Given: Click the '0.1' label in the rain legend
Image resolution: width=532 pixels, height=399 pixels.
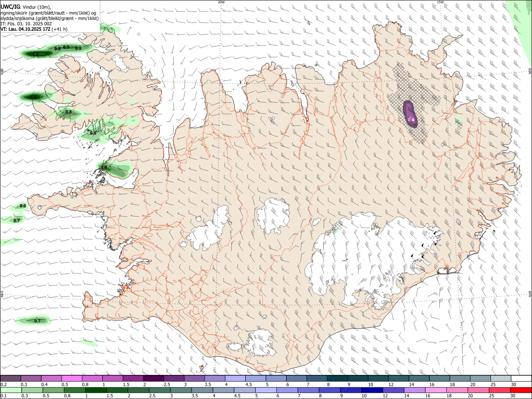Looking at the screenshot, I should pyautogui.click(x=3, y=396).
